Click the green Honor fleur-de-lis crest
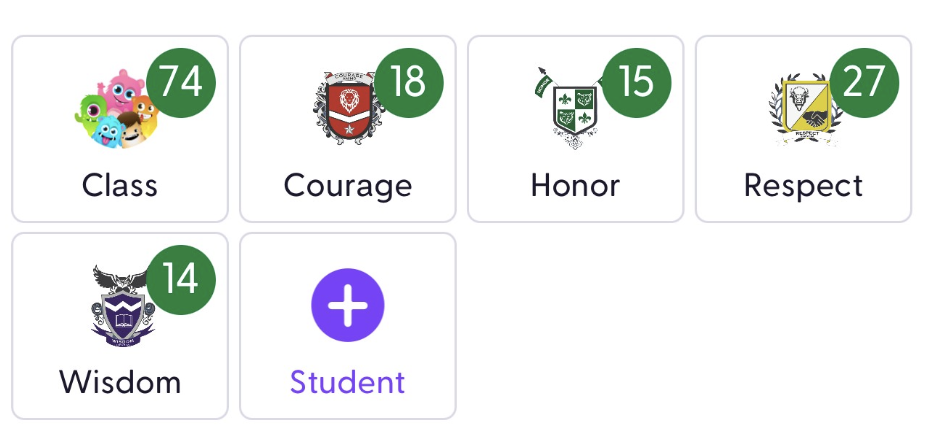 [573, 108]
